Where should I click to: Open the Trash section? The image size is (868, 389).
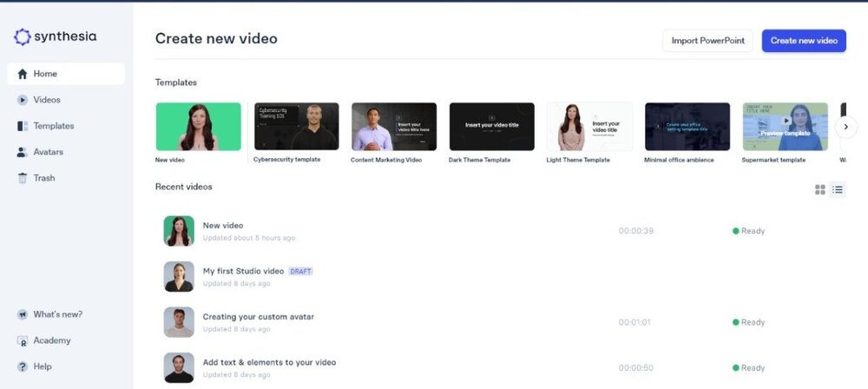[43, 178]
